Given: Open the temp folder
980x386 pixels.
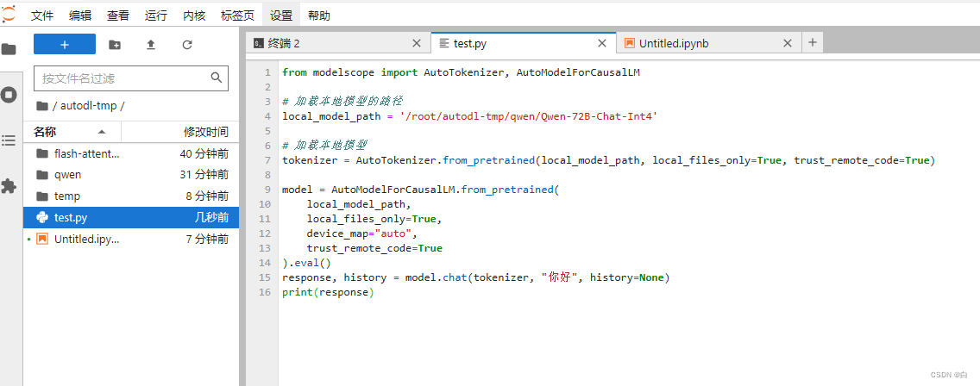Looking at the screenshot, I should click(x=131, y=196).
